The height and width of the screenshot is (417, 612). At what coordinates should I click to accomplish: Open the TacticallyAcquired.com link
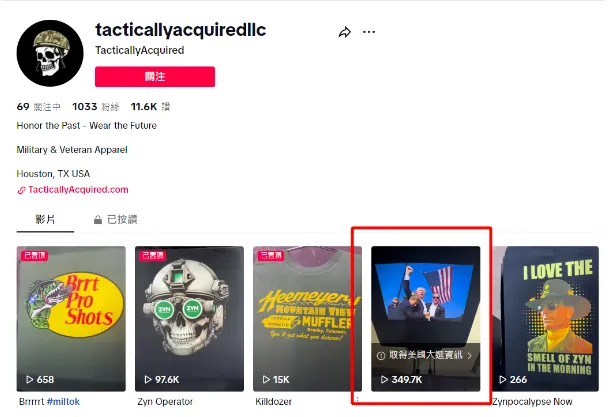coord(78,190)
